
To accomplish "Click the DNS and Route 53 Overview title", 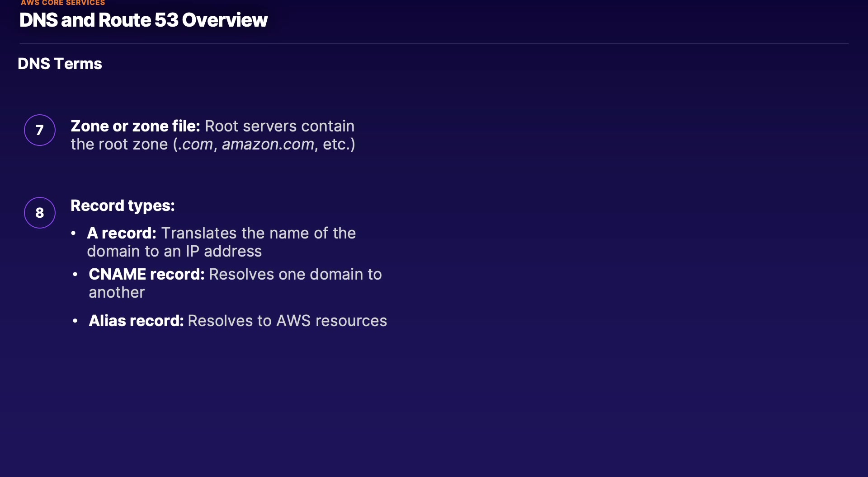I will pos(143,20).
